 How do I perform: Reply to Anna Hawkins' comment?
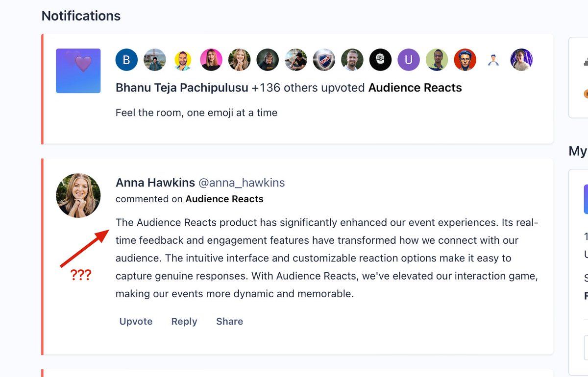184,321
